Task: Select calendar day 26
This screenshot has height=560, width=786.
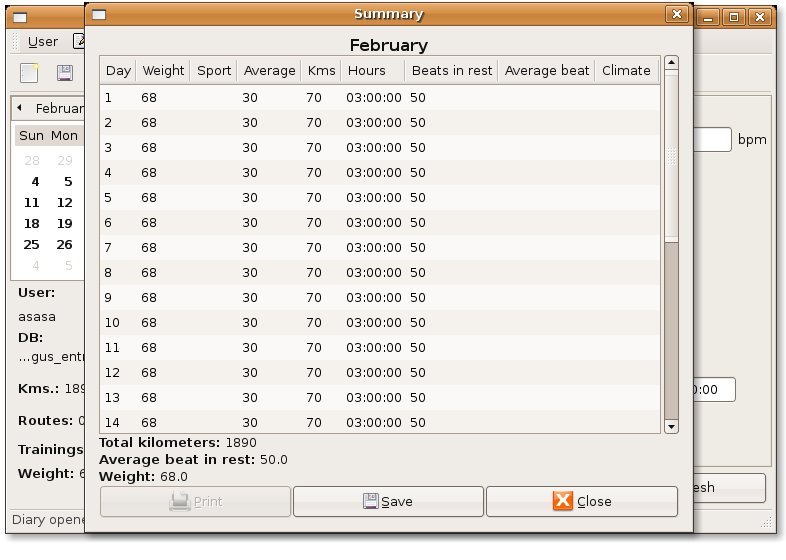Action: [65, 245]
